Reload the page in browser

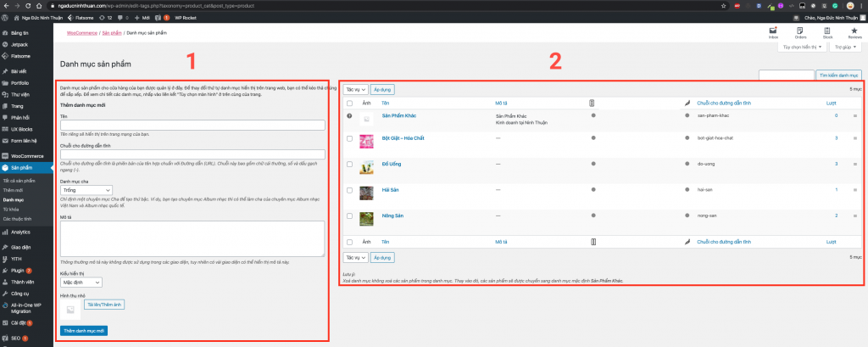(x=28, y=6)
